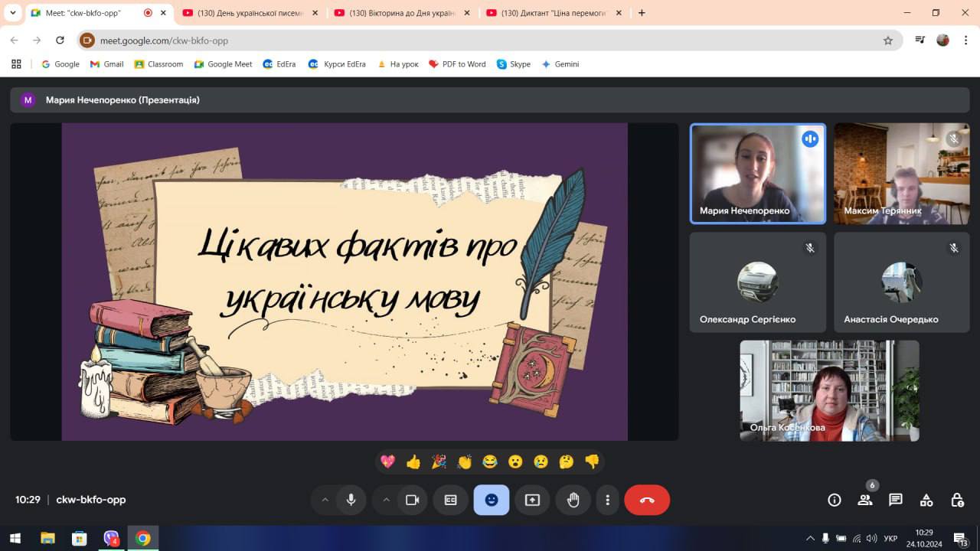Screen dimensions: 980x551
Task: Switch to День української писемності tab
Action: 243,13
